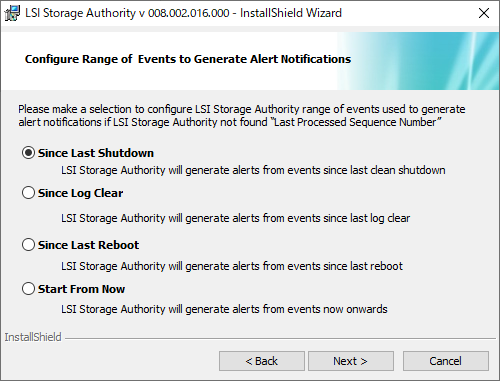Click the Next > button
The height and width of the screenshot is (381, 500).
[351, 361]
